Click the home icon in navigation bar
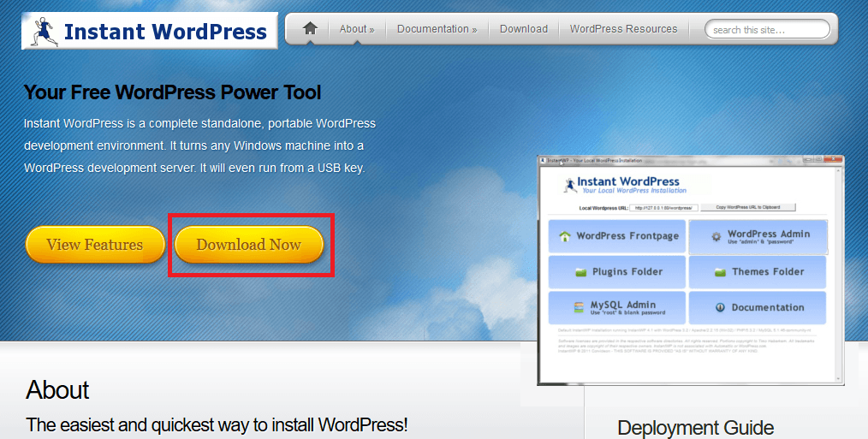This screenshot has height=439, width=868. point(310,29)
